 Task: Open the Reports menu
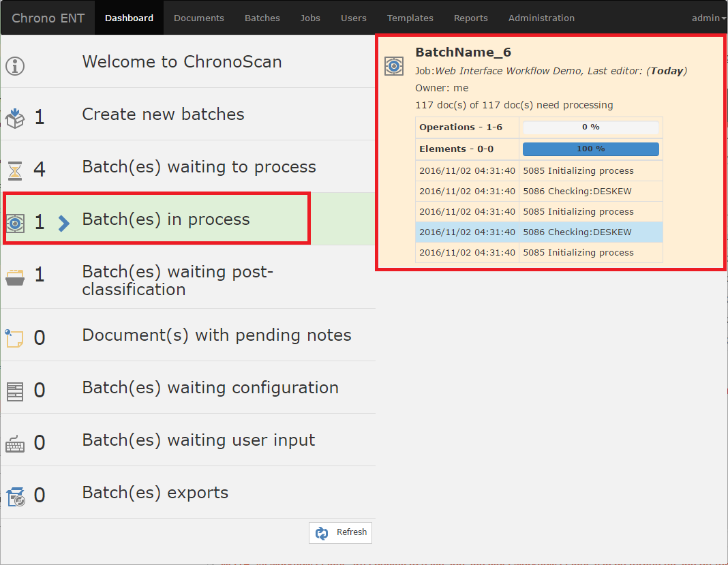471,18
